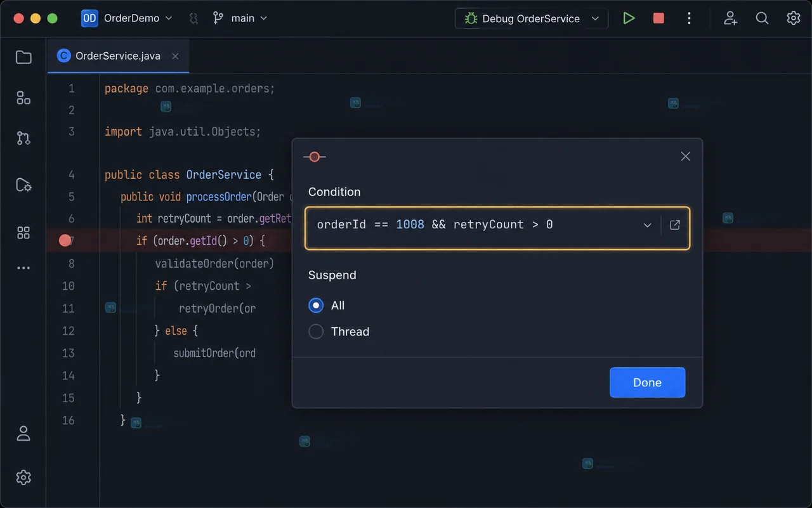This screenshot has width=812, height=508.
Task: Click the OD project badge icon
Action: [x=89, y=18]
